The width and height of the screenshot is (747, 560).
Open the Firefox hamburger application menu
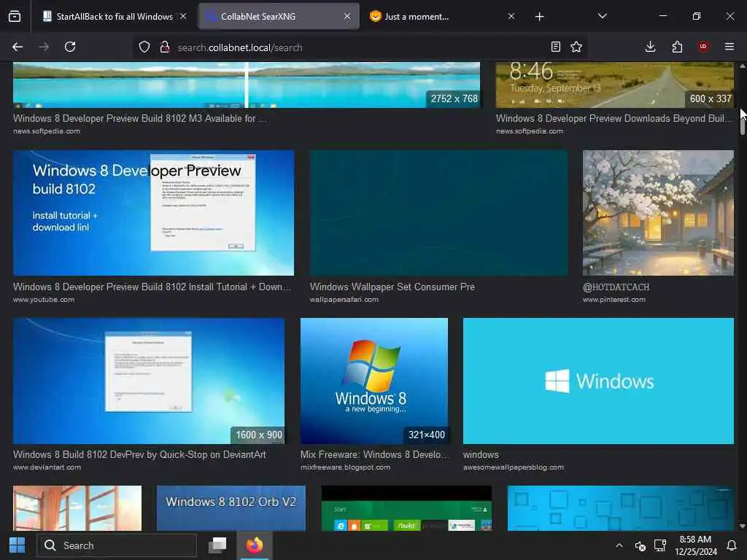[729, 47]
